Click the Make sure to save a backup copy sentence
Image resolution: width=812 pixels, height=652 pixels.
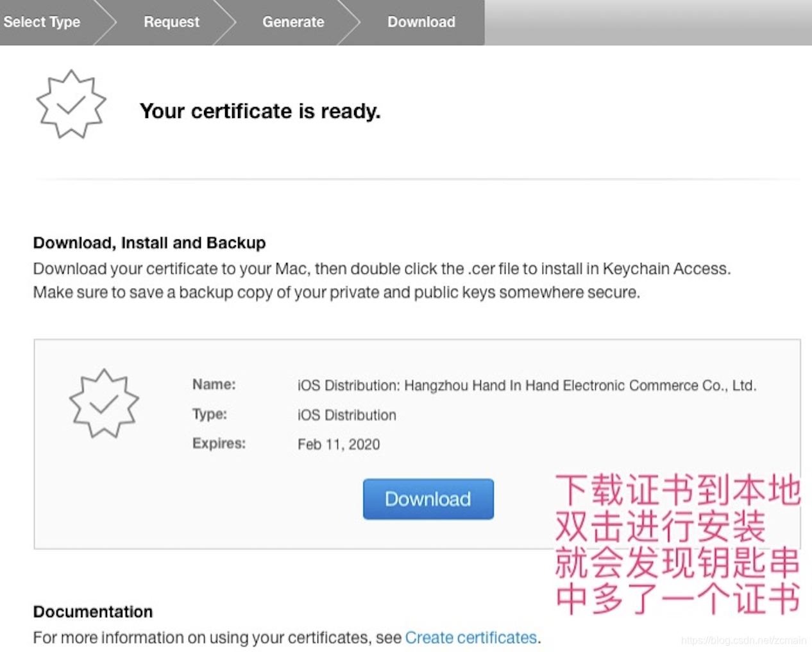[337, 292]
